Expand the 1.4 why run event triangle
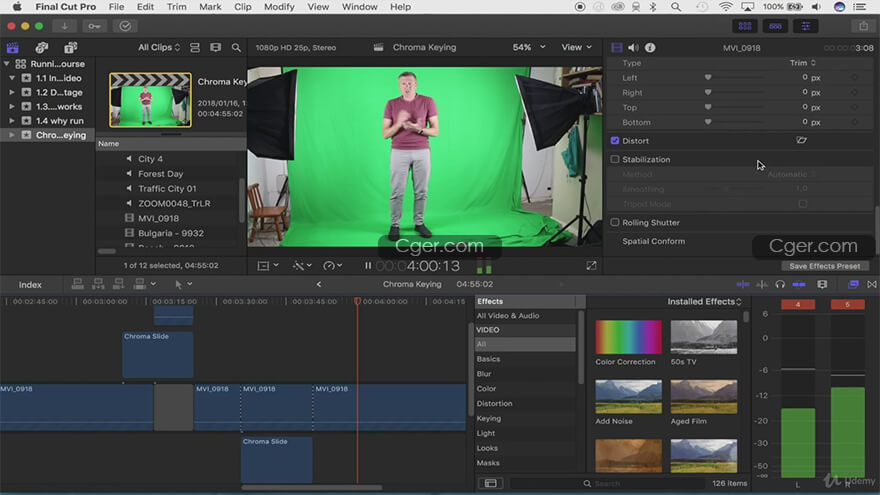The height and width of the screenshot is (495, 880). click(x=12, y=121)
